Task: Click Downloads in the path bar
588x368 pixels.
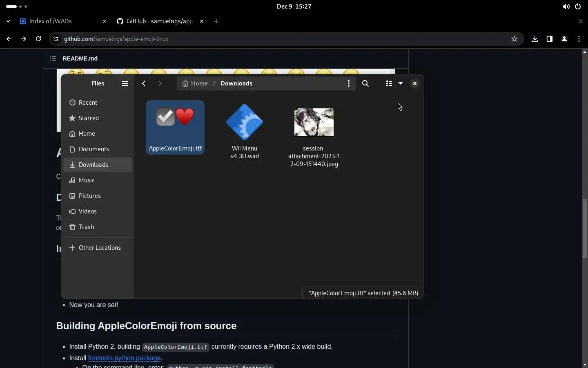Action: (x=236, y=83)
